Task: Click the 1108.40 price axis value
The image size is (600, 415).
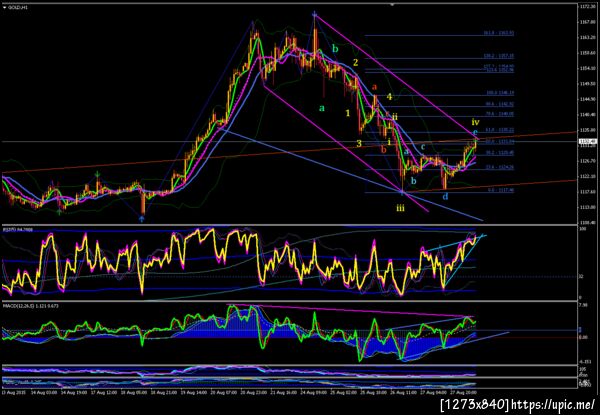Action: coord(586,222)
